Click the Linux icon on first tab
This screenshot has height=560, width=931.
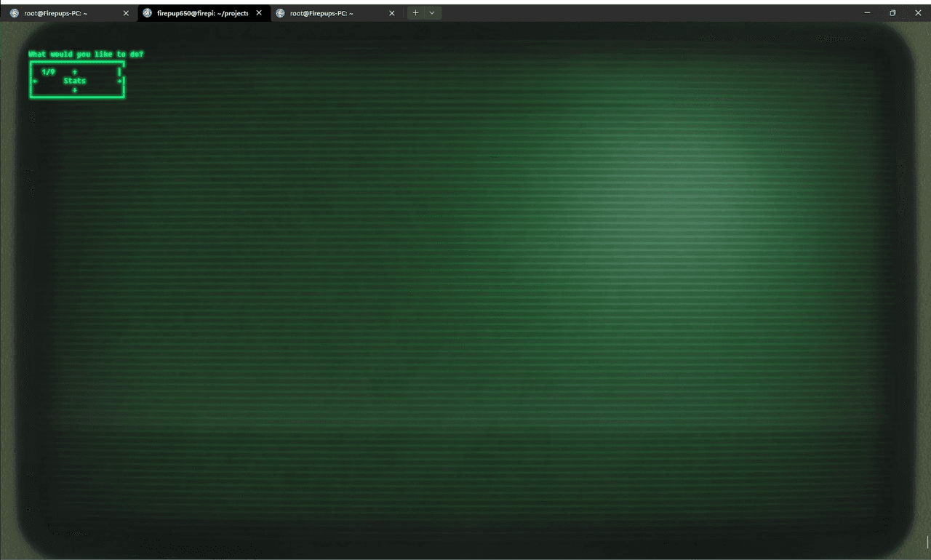(x=15, y=13)
